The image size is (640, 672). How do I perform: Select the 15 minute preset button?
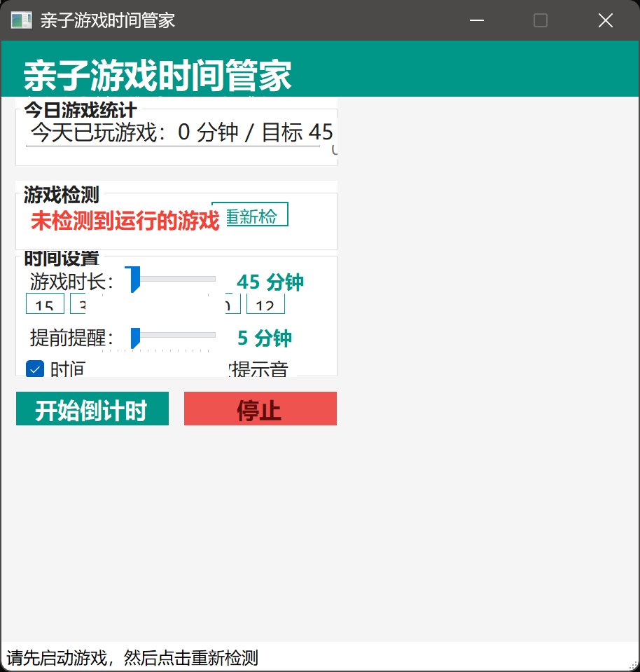[x=45, y=304]
